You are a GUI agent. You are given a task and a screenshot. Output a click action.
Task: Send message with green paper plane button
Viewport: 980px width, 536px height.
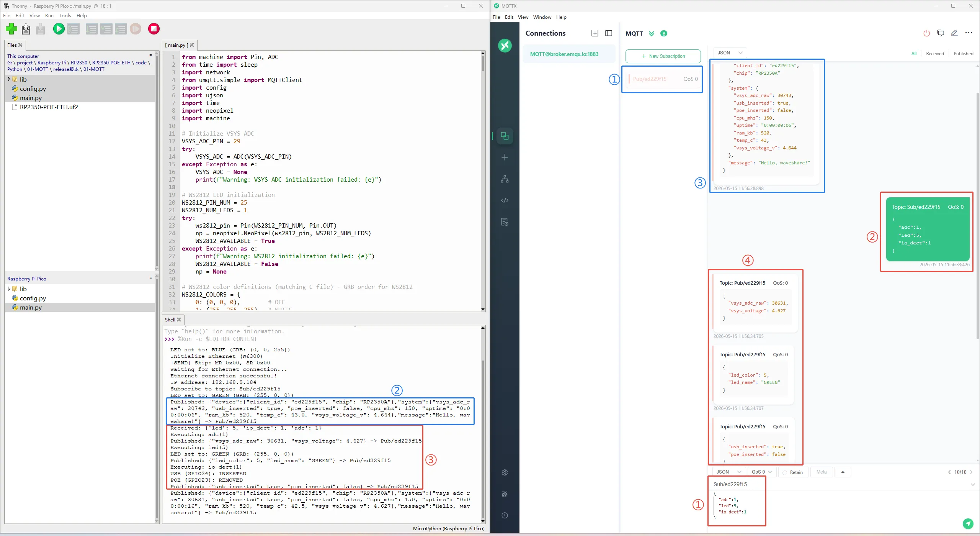coord(968,523)
